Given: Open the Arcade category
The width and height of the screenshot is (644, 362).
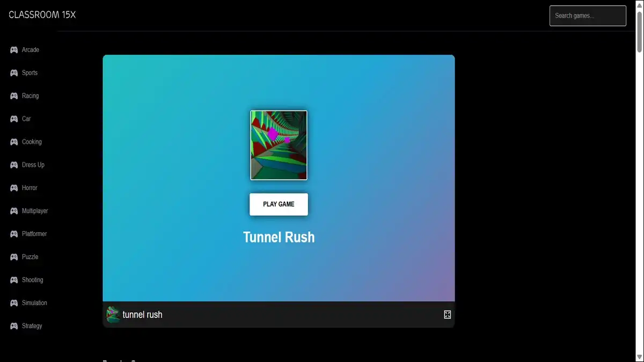Looking at the screenshot, I should (31, 50).
